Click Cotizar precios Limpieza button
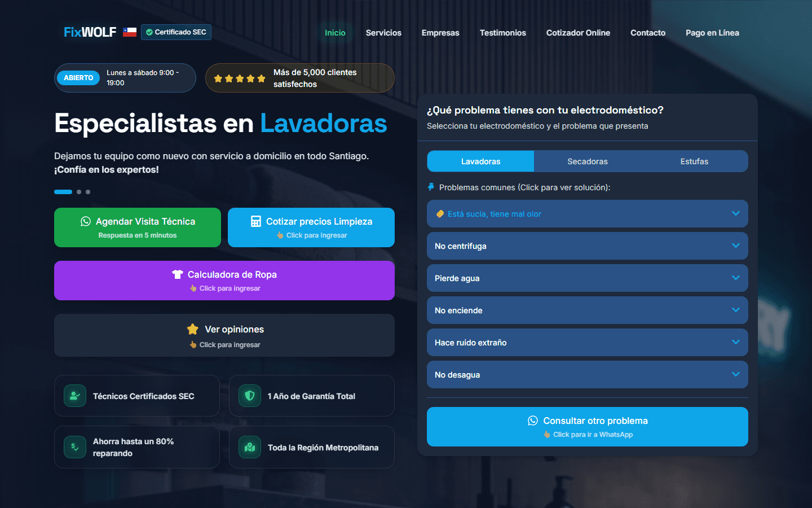The width and height of the screenshot is (812, 508). point(311,227)
